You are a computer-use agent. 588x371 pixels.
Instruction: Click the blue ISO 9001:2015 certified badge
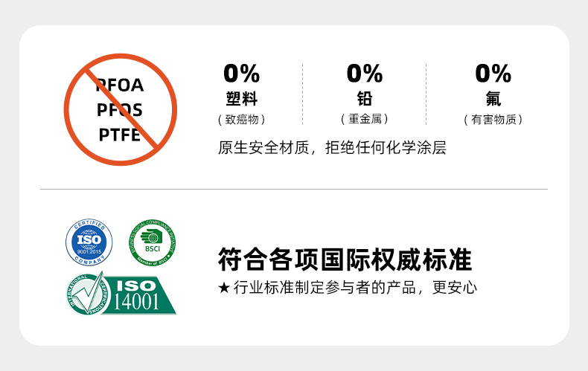tap(89, 242)
